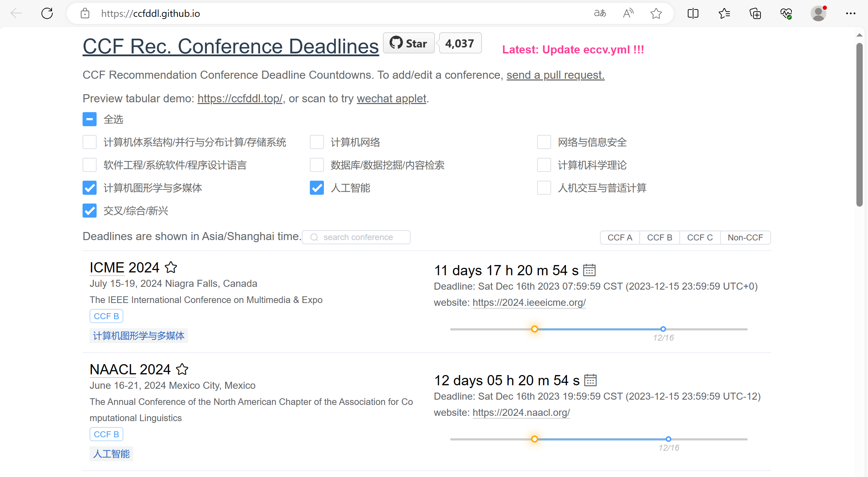
Task: Open the send a pull request link
Action: click(x=555, y=75)
